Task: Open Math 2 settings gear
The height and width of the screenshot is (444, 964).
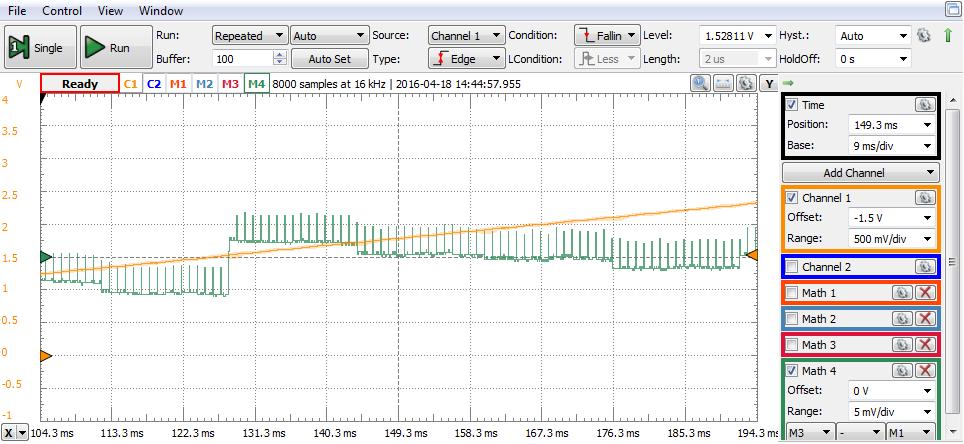Action: 901,319
